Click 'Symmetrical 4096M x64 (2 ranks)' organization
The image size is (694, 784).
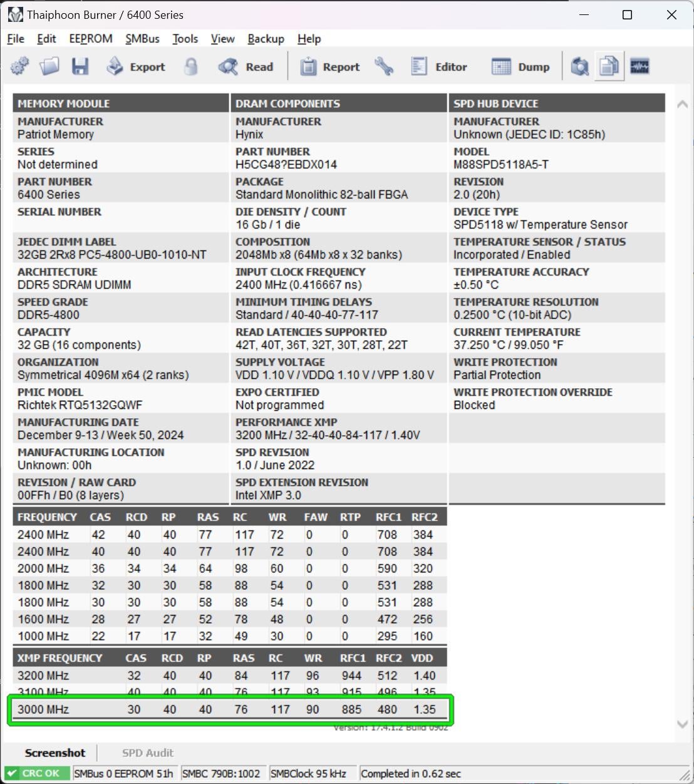click(x=103, y=375)
